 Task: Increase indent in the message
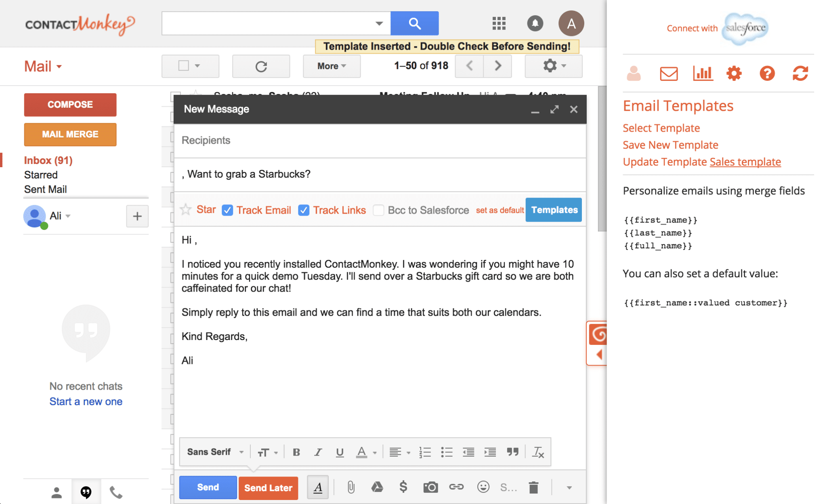tap(490, 452)
